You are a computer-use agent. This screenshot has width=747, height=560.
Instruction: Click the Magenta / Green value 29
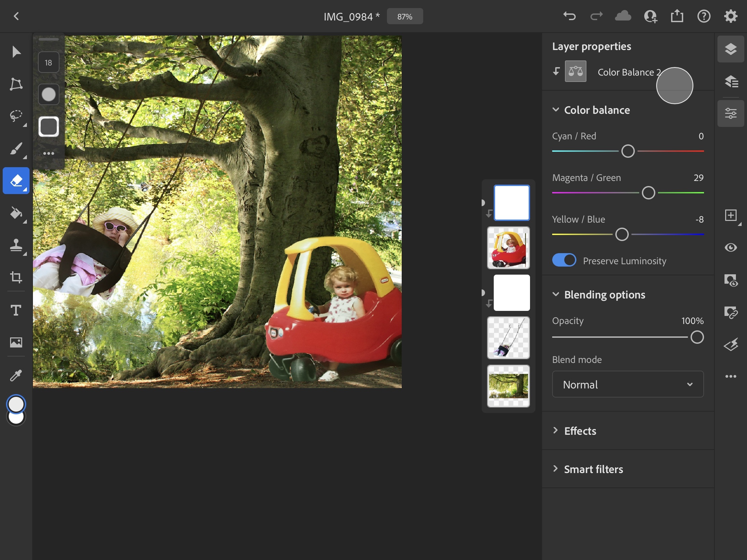point(698,178)
